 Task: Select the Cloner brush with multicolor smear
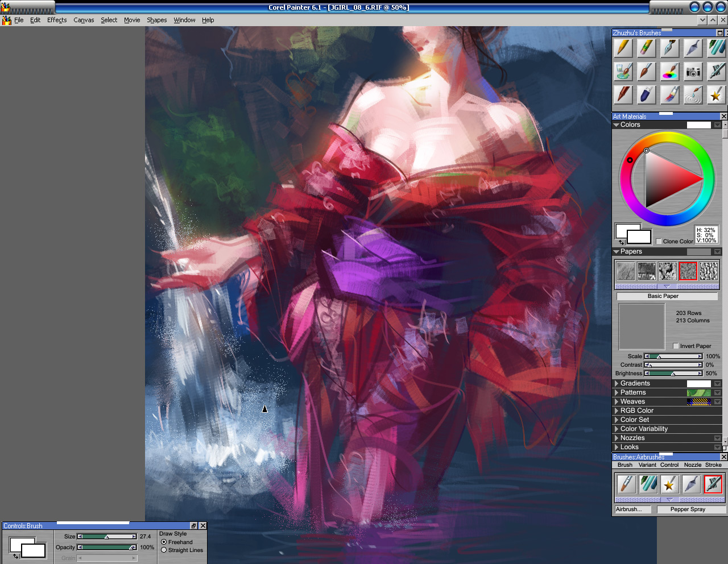coord(669,95)
